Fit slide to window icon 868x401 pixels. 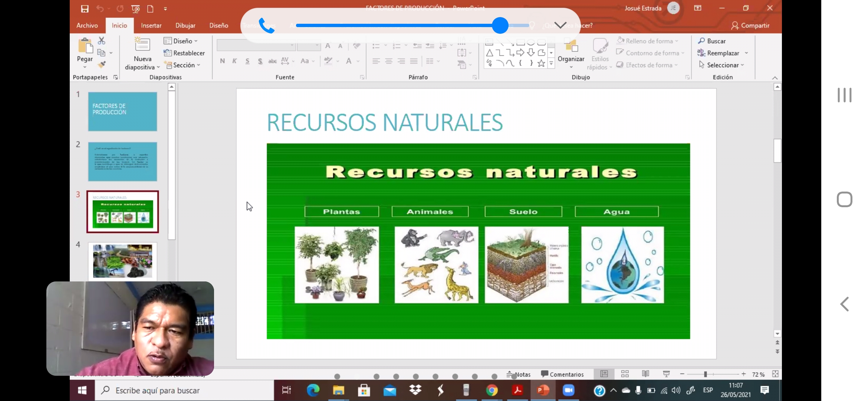tap(775, 374)
